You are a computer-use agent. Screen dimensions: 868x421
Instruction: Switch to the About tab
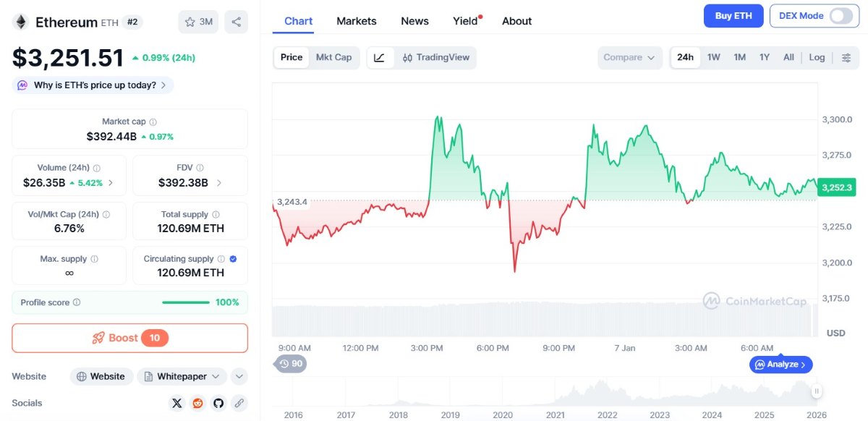pyautogui.click(x=516, y=21)
